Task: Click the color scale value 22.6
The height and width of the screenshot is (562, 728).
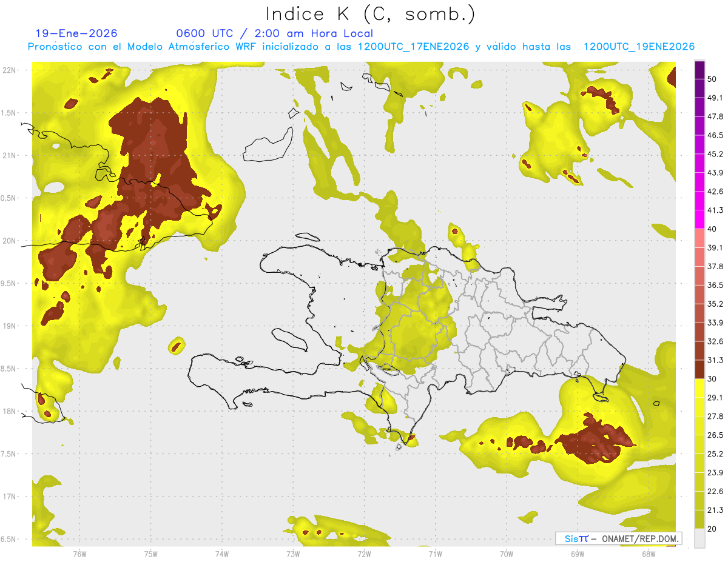Action: point(715,491)
